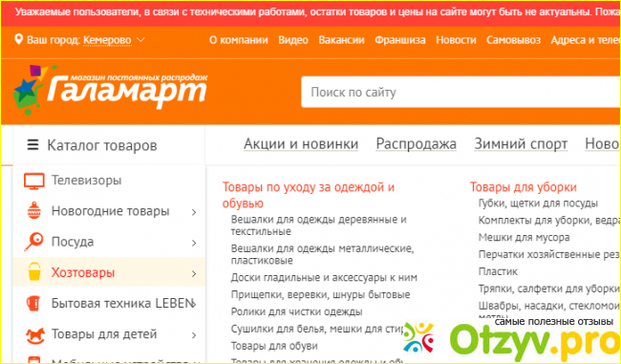Open the city dropdown chevron next to Кемерово
This screenshot has height=364, width=621.
click(x=140, y=40)
